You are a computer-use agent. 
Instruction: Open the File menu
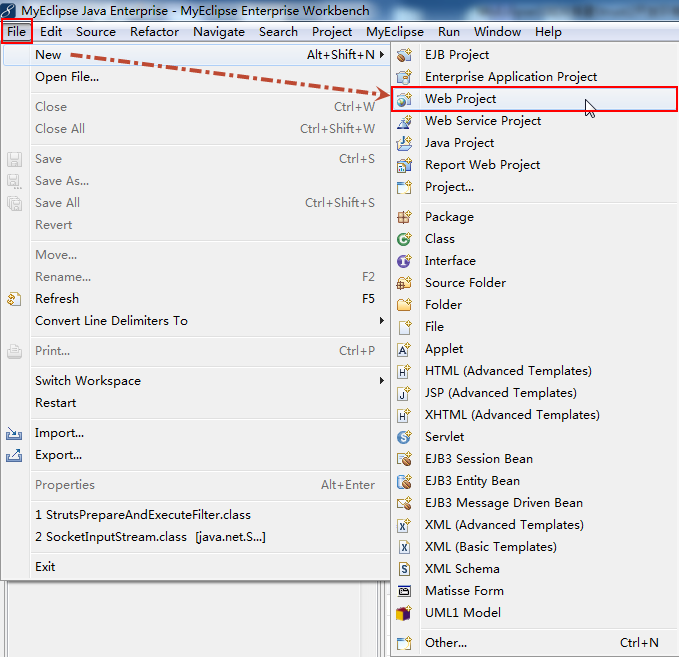tap(16, 32)
